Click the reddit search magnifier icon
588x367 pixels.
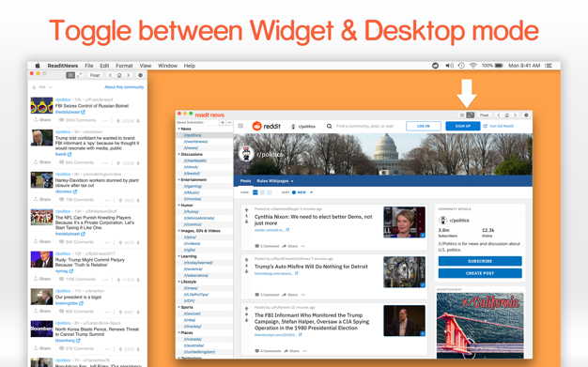330,127
